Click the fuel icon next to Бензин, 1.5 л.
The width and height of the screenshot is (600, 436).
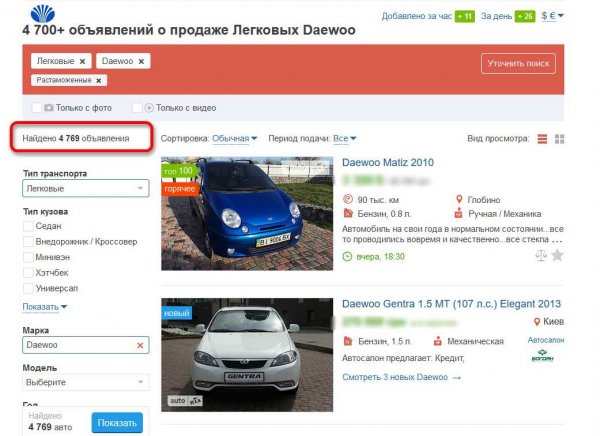348,341
